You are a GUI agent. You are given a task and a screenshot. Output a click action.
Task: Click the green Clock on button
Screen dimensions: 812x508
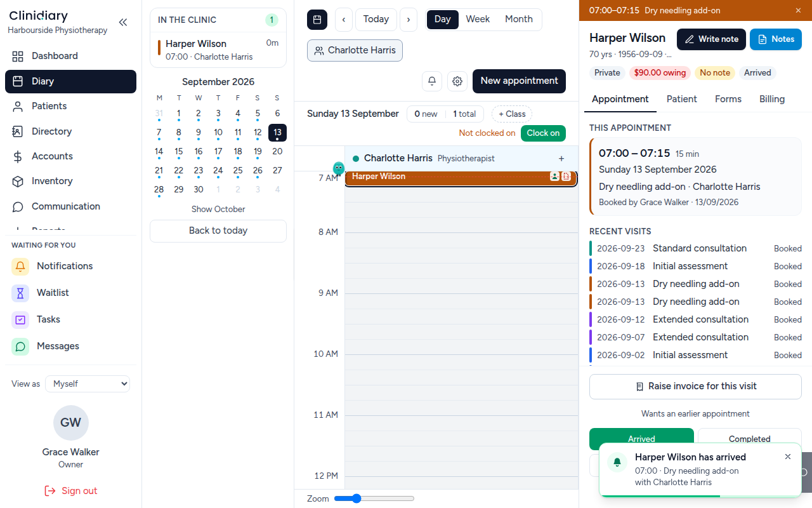tap(543, 133)
